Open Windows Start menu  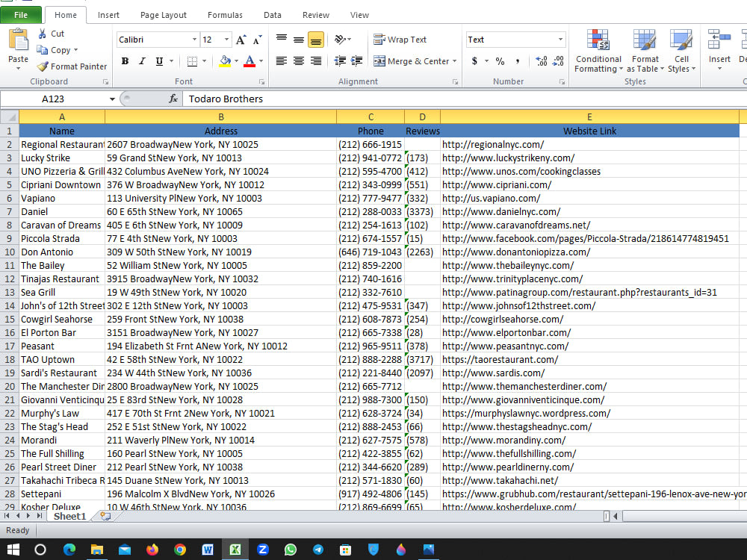coord(13,550)
